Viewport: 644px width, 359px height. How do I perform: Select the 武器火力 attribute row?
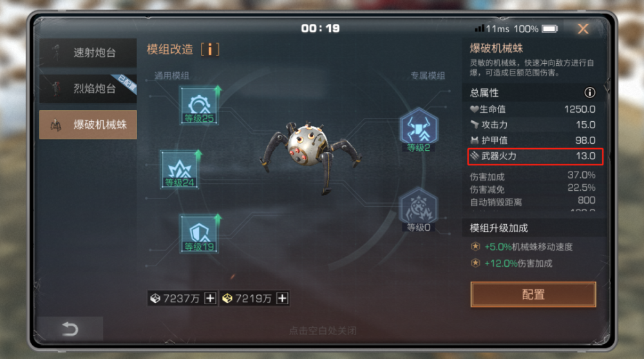click(x=535, y=156)
